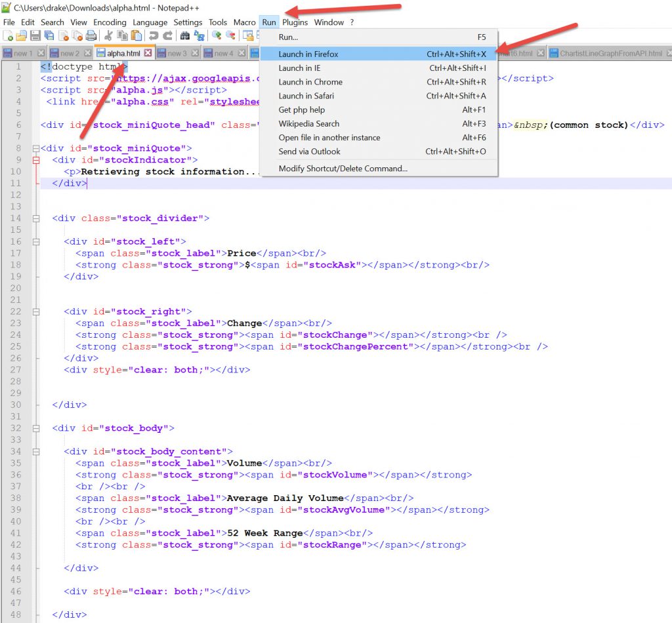Open the Plugins menu

pyautogui.click(x=295, y=22)
